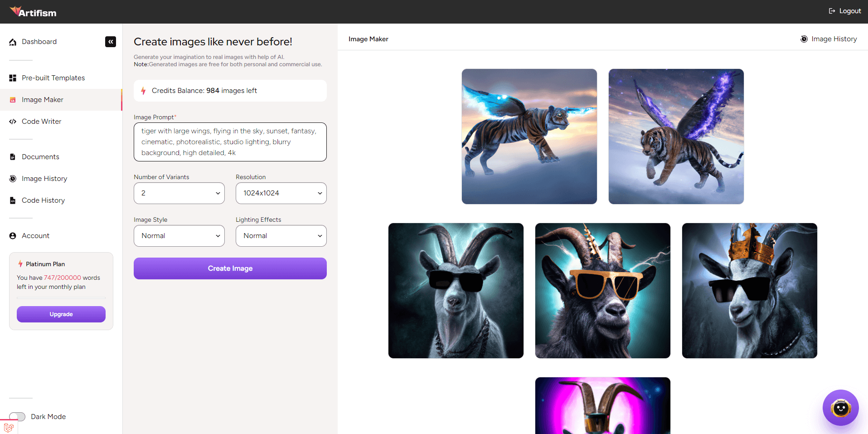Image resolution: width=868 pixels, height=434 pixels.
Task: Click the Logout icon in the header
Action: pos(832,11)
